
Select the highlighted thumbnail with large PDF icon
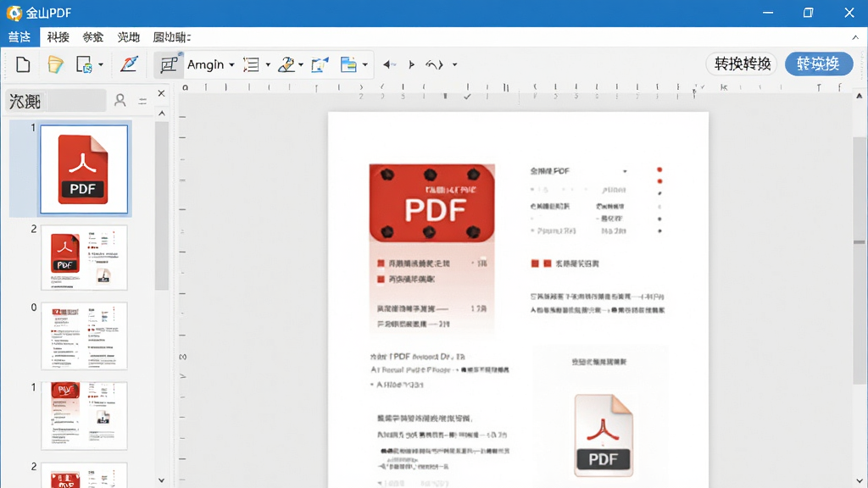click(84, 169)
